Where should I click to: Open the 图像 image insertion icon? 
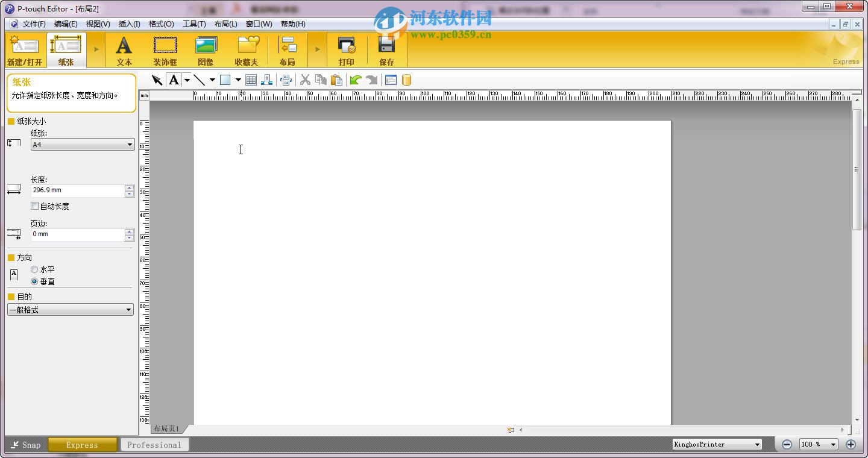pos(206,49)
